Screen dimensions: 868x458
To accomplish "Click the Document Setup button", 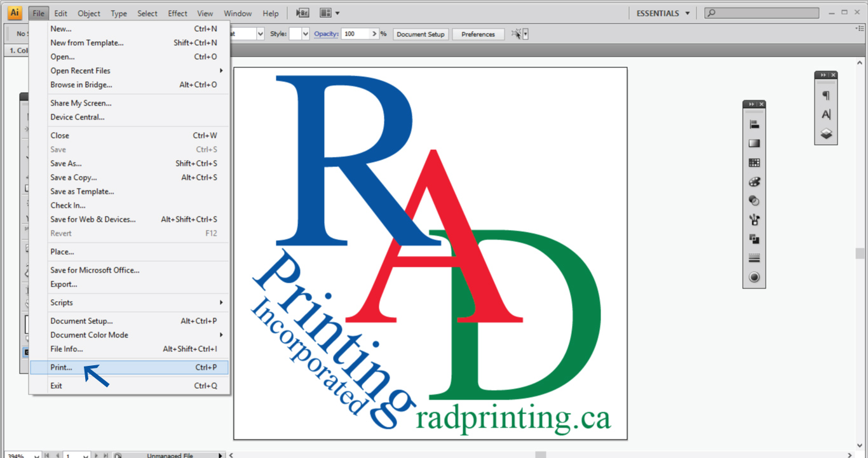I will click(x=420, y=34).
